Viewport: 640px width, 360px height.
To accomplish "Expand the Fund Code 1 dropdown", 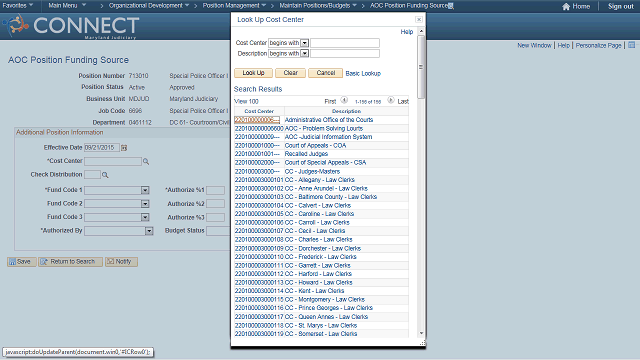I will (x=145, y=190).
